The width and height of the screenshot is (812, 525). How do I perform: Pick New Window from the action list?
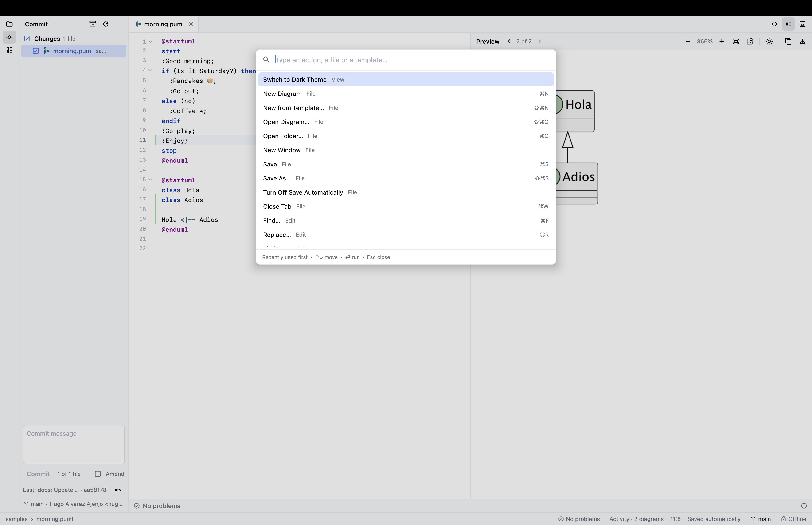(x=406, y=150)
